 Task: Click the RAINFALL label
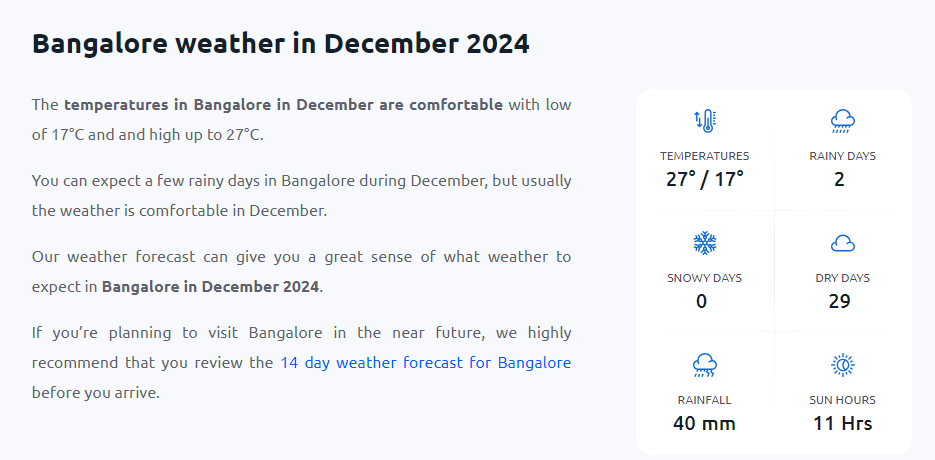[705, 400]
